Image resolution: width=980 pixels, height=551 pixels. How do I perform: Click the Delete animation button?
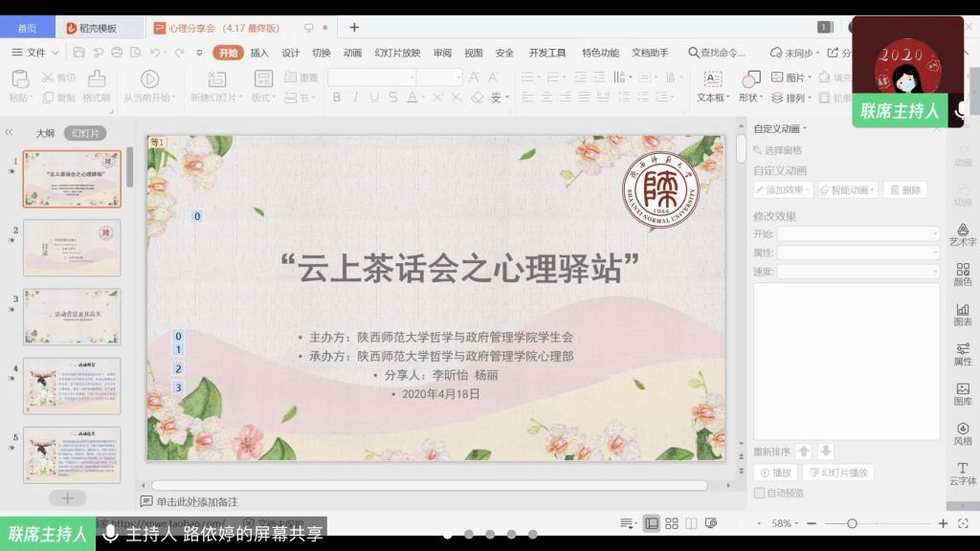click(905, 190)
